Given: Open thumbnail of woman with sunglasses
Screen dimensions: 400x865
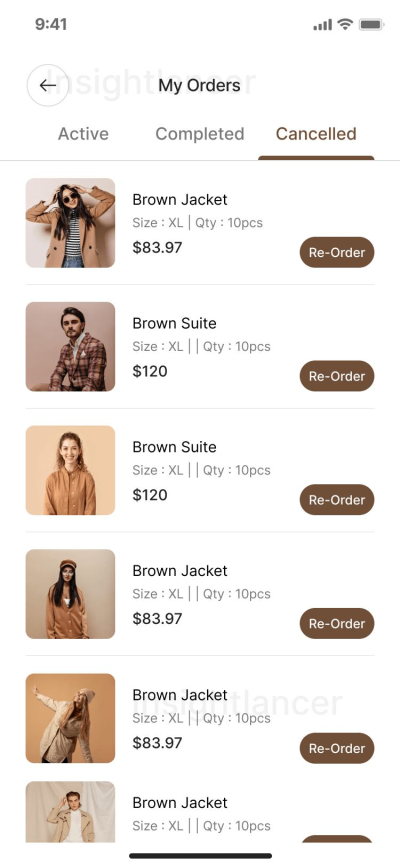Looking at the screenshot, I should coord(70,223).
